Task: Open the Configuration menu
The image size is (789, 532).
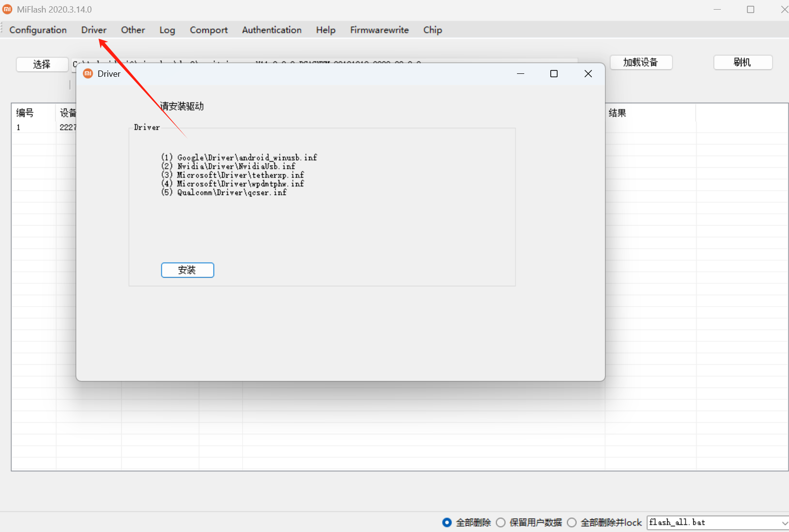Action: point(38,30)
